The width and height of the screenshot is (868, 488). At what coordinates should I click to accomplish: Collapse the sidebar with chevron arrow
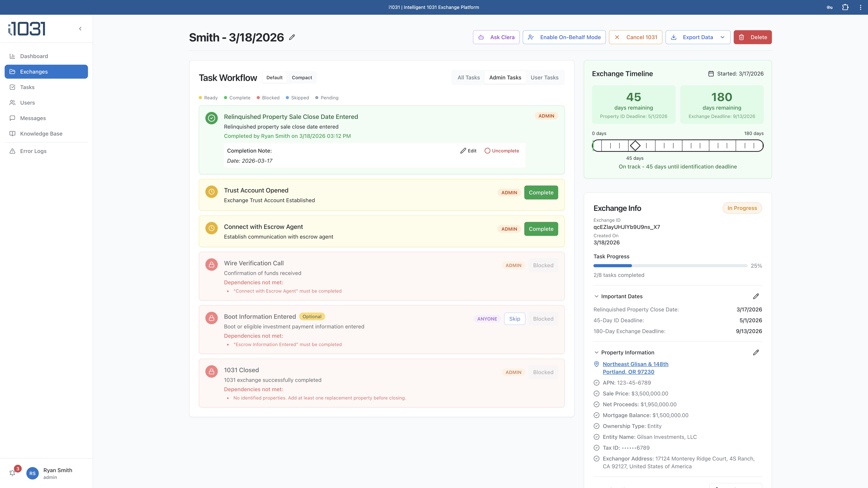80,29
